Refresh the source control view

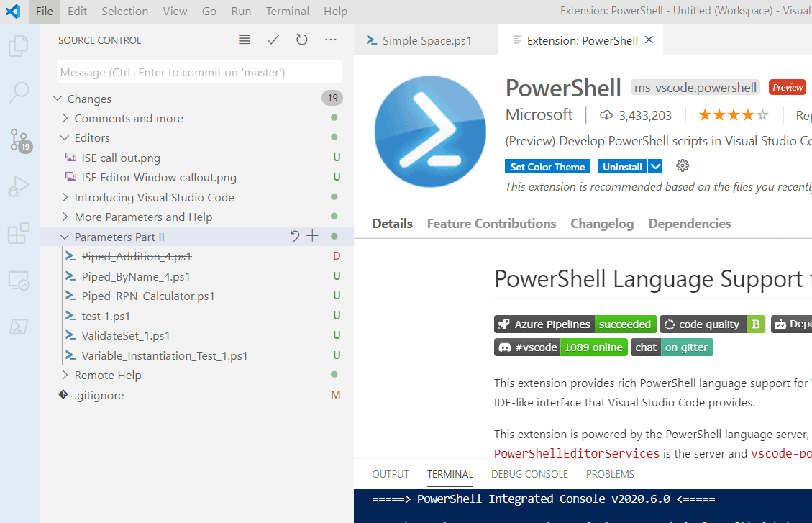pyautogui.click(x=302, y=40)
